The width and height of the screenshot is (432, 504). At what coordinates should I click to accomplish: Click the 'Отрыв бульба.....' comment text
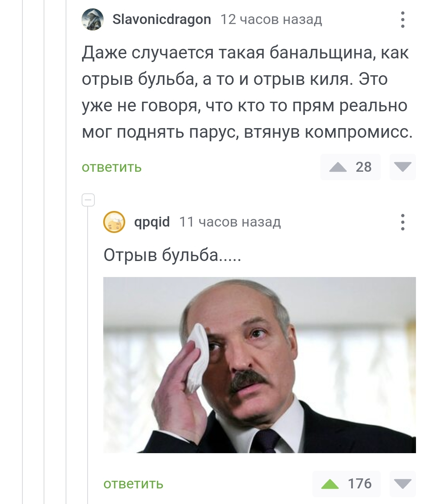tap(172, 255)
